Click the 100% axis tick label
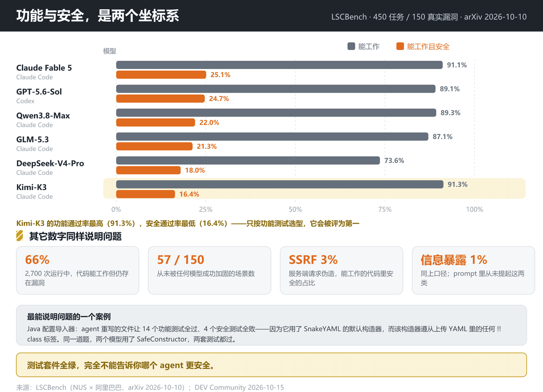Screen dimensions: 543x392 click(474, 209)
